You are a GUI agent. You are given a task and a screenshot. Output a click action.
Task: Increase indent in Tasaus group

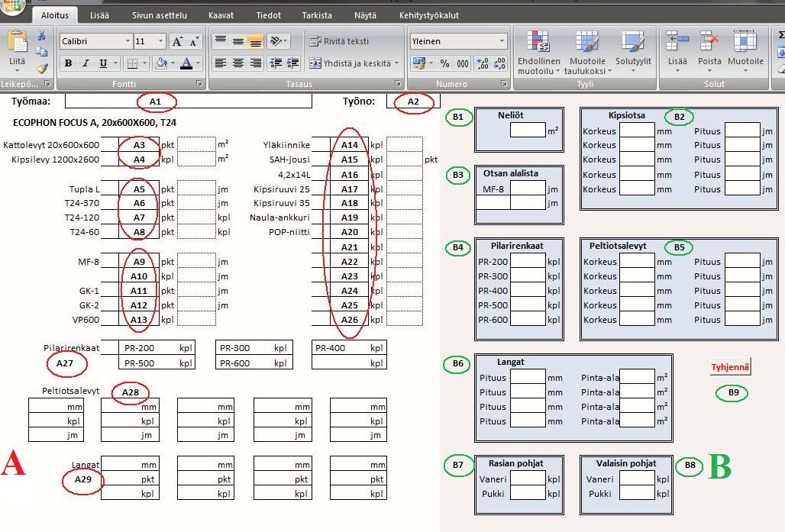293,63
